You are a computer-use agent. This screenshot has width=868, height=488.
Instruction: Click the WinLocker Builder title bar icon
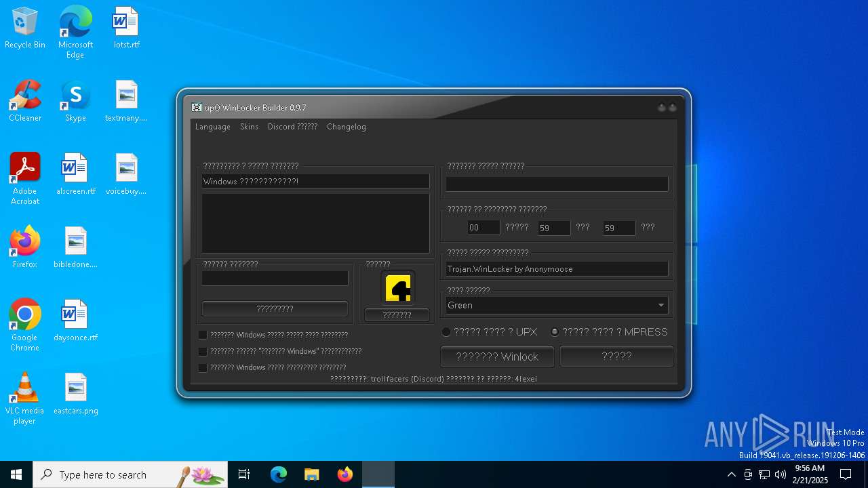click(197, 107)
